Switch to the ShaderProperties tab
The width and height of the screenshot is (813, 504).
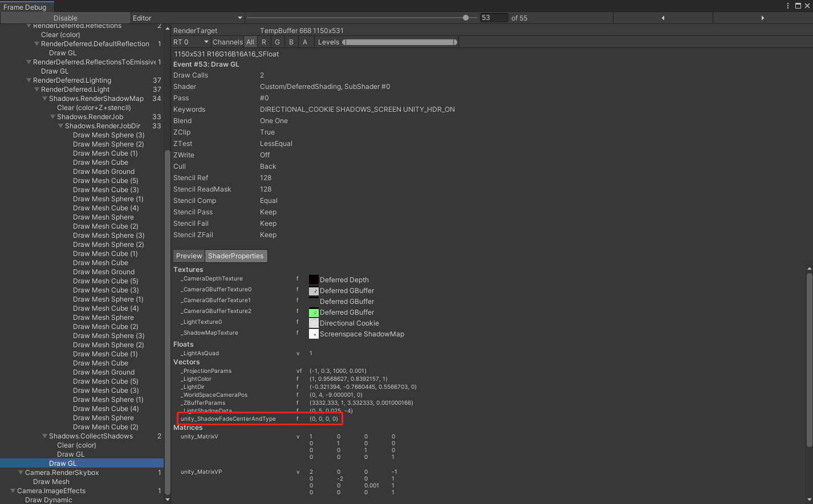tap(236, 256)
